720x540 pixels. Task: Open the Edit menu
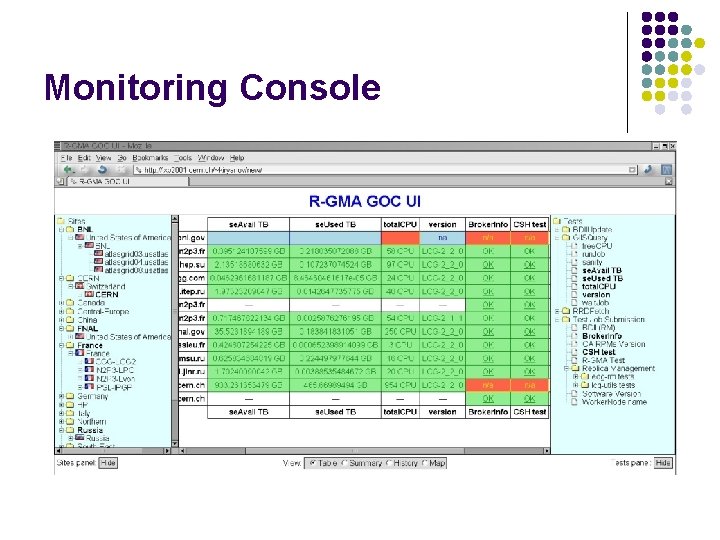[84, 158]
